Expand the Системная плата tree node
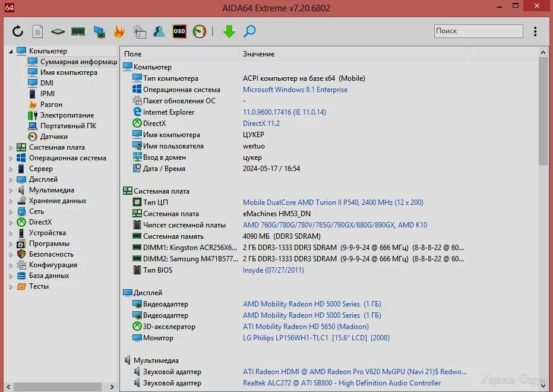553x392 pixels. pos(11,148)
